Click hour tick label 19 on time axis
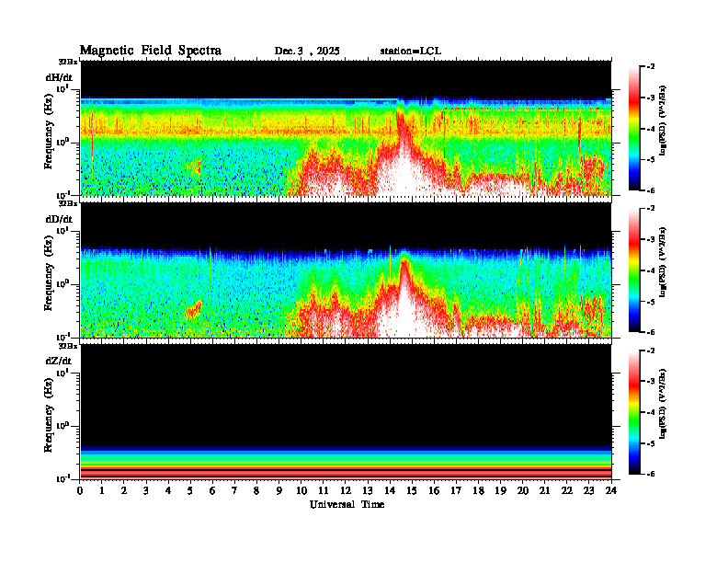This screenshot has width=728, height=563. coord(500,490)
